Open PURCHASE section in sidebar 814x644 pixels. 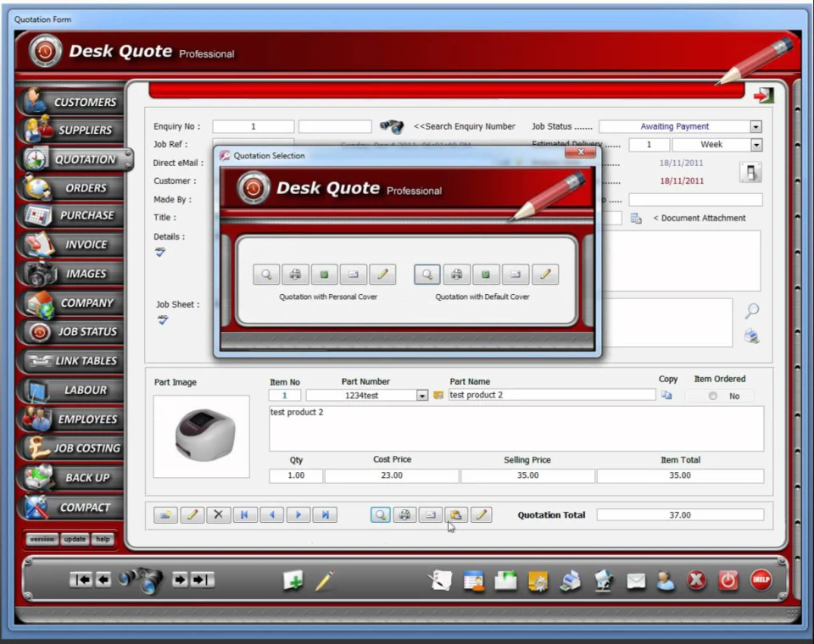click(x=71, y=215)
